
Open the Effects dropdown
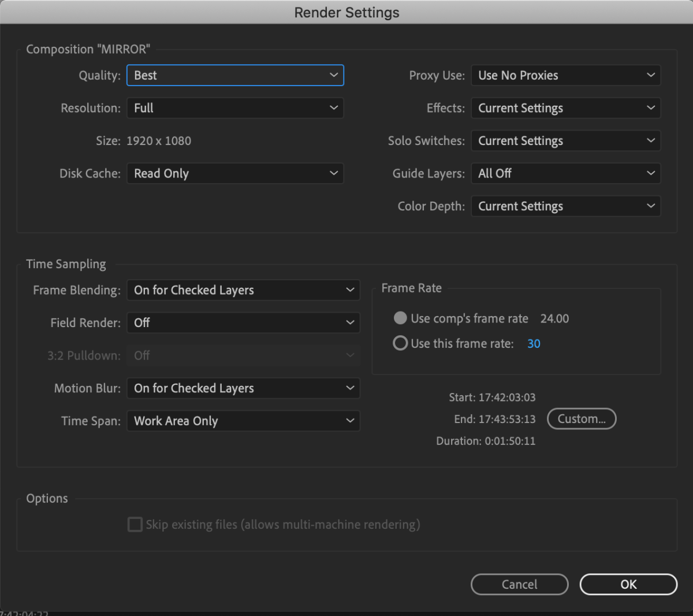[566, 108]
